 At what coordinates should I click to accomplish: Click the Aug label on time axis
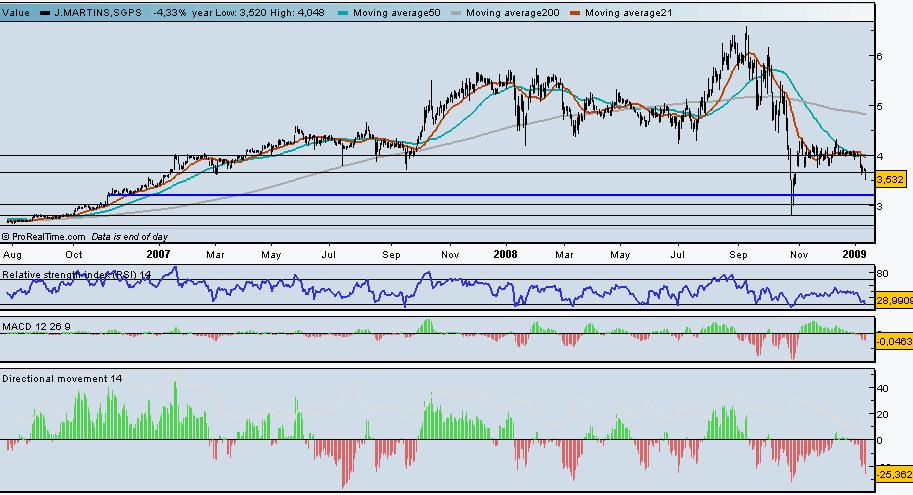12,254
